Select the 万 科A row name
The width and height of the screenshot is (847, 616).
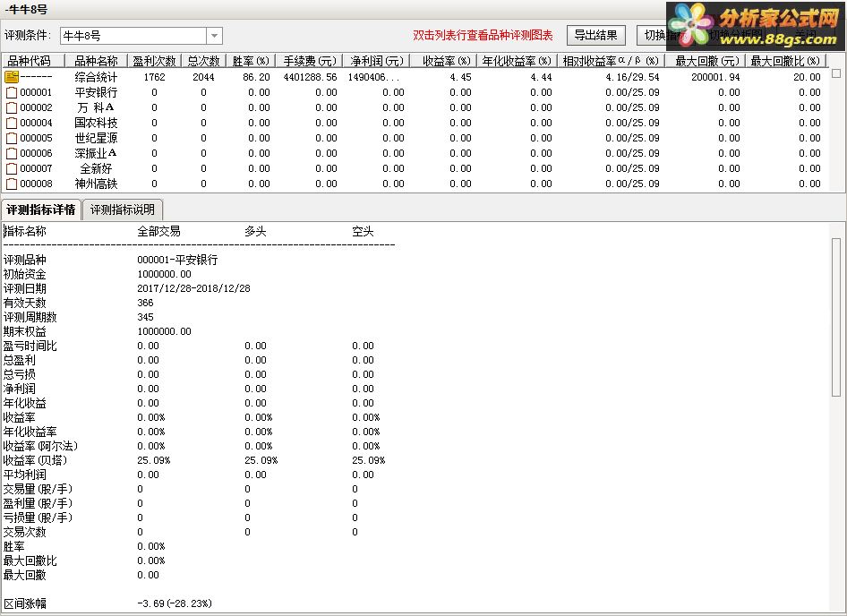pos(96,107)
